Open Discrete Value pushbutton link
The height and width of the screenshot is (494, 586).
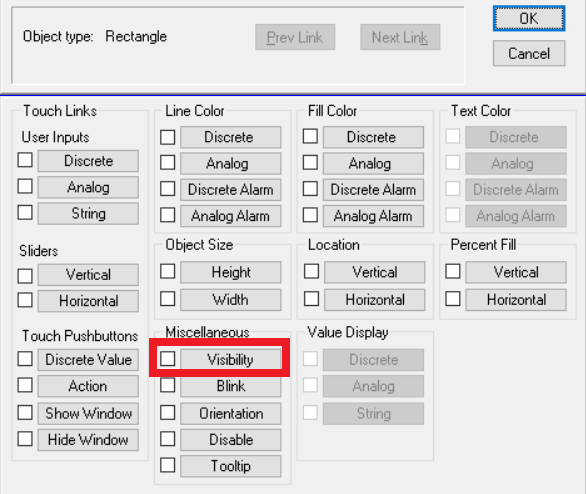click(88, 360)
